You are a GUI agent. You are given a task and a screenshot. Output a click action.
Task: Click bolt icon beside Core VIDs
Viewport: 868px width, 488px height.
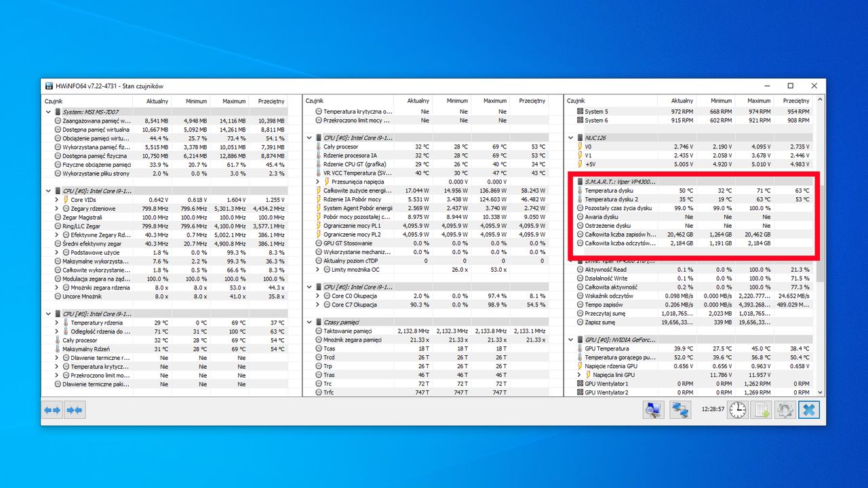pos(66,200)
